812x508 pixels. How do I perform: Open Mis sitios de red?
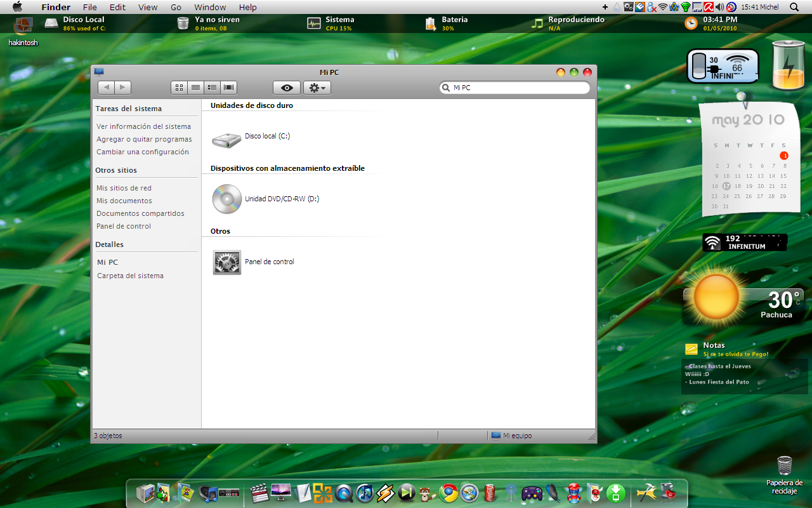(x=124, y=188)
